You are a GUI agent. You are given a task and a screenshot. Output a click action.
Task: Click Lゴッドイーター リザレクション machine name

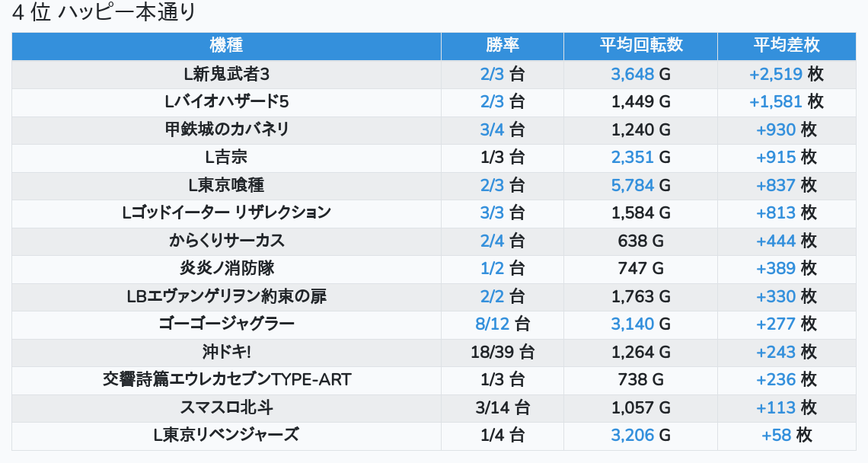coord(226,212)
